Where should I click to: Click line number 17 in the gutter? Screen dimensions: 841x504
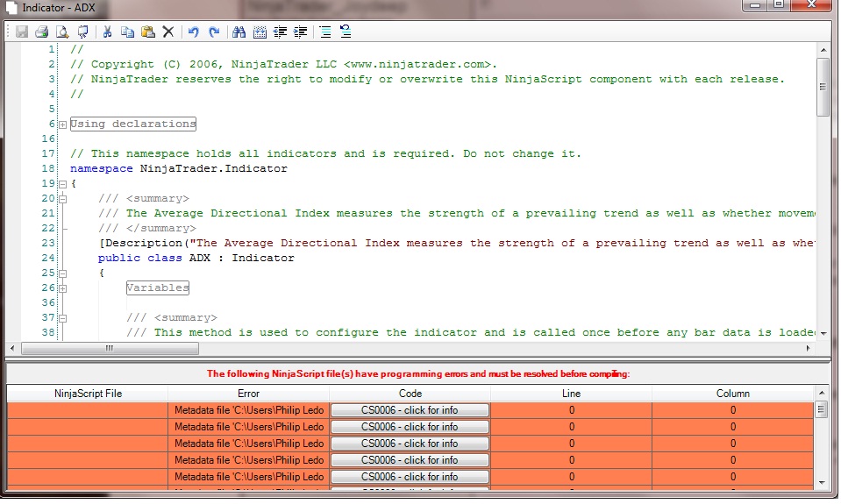tap(48, 154)
